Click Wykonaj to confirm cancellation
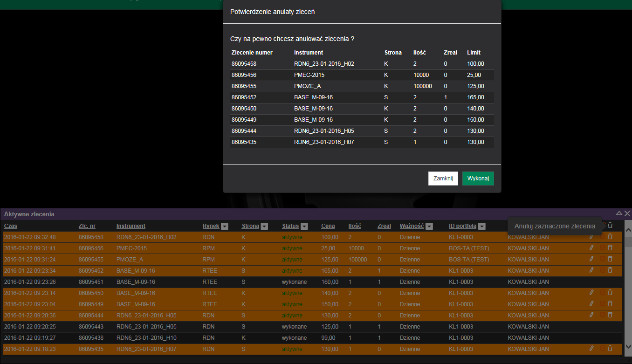This screenshot has height=364, width=632. click(x=478, y=179)
